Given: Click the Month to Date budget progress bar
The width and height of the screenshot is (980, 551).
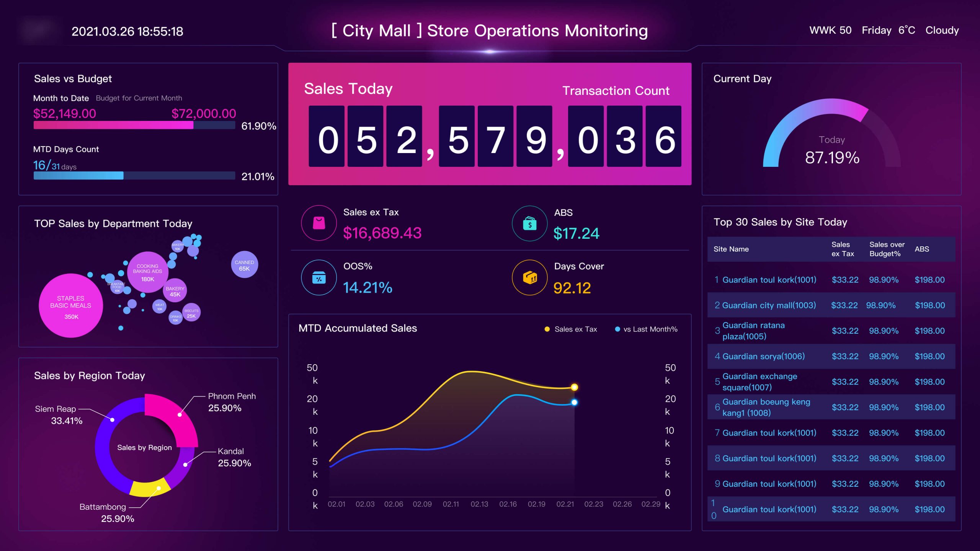Looking at the screenshot, I should (x=134, y=125).
